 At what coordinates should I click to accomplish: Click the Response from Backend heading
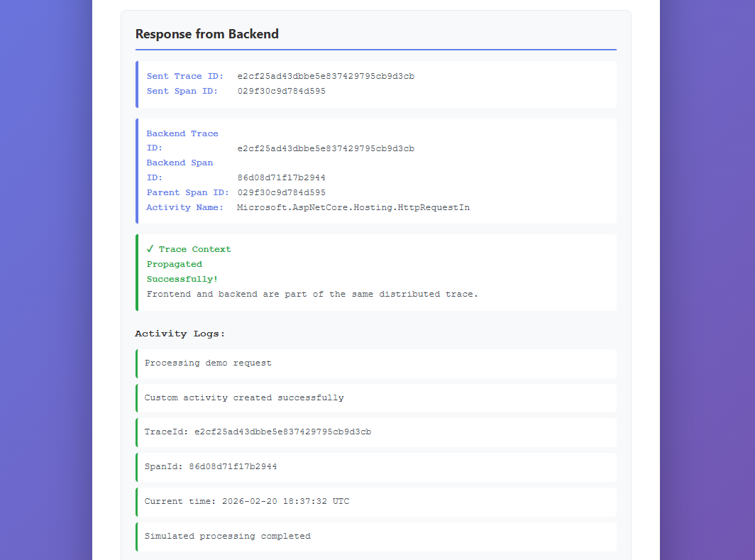coord(205,33)
